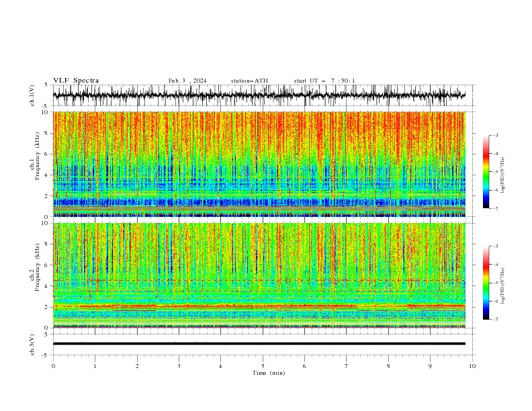The height and width of the screenshot is (411, 532).
Task: Click the red 2 kHz band in ch.2 spectrogram
Action: point(259,306)
